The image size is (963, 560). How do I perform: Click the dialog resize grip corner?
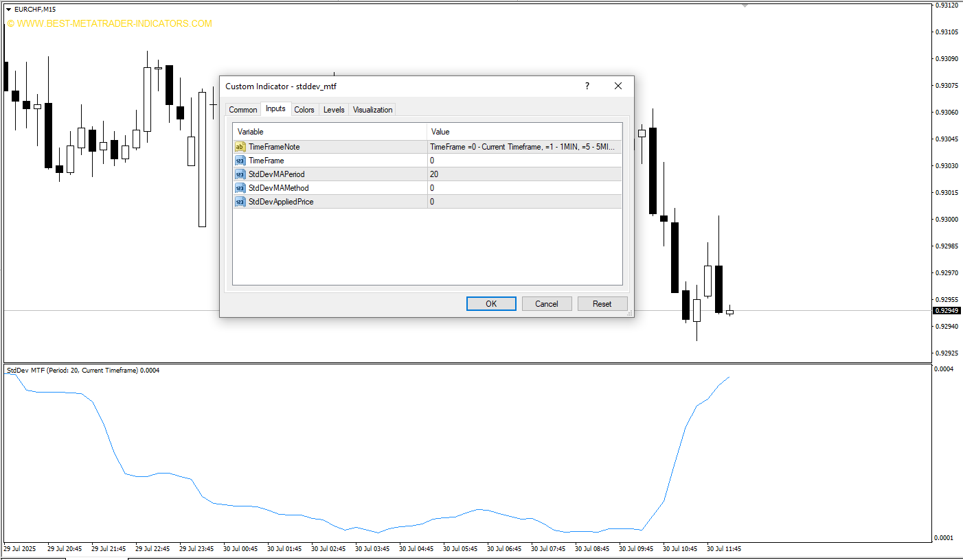click(630, 313)
